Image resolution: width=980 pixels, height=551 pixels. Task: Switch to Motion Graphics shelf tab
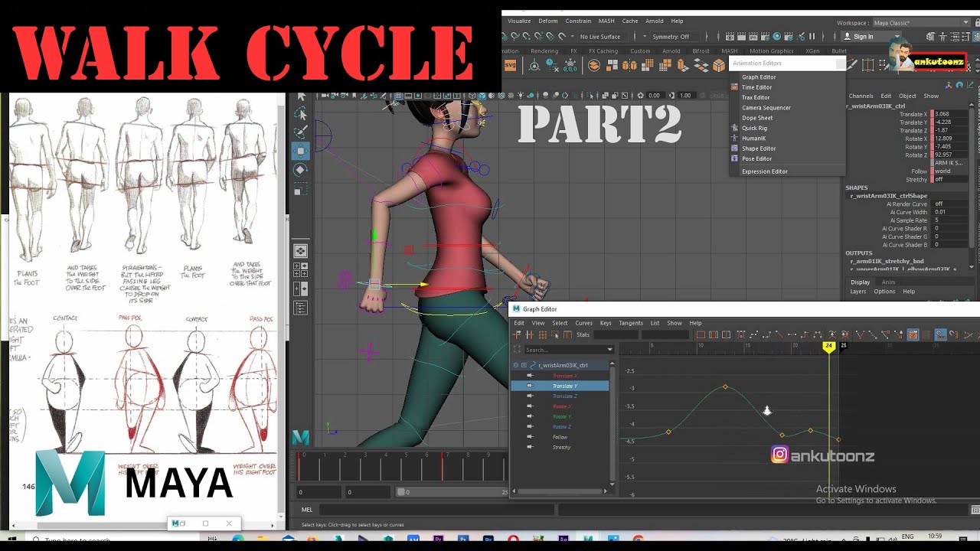[x=771, y=51]
